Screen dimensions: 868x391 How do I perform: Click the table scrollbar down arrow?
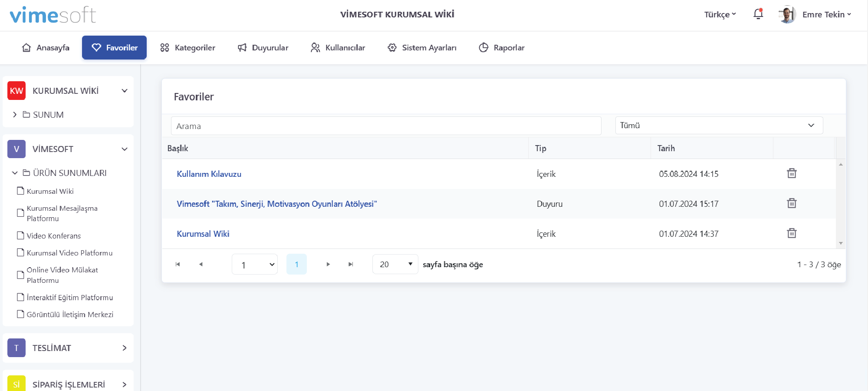[841, 243]
